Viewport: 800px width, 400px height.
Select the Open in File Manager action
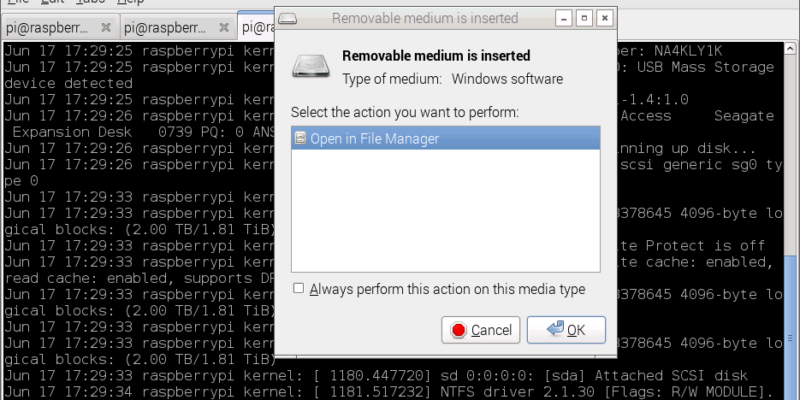tap(374, 139)
